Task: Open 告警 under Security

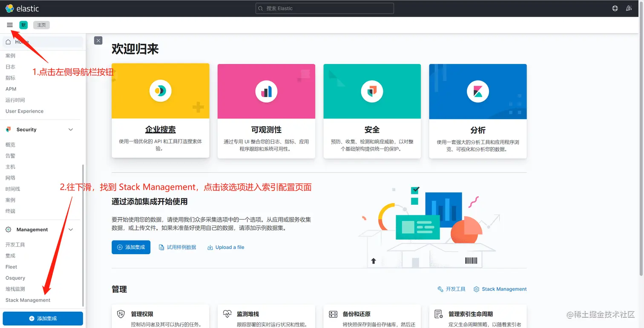Action: pyautogui.click(x=10, y=156)
